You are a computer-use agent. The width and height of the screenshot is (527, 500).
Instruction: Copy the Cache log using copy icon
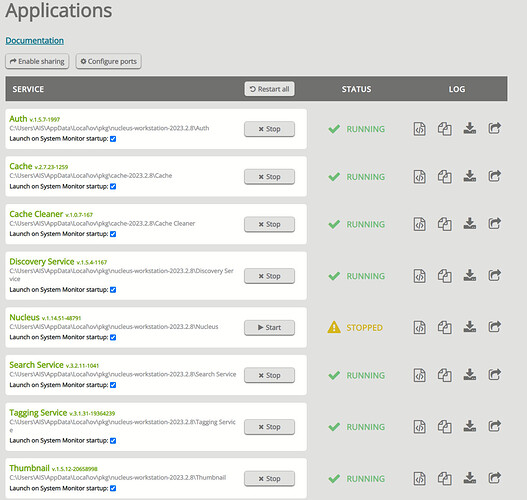coord(444,176)
